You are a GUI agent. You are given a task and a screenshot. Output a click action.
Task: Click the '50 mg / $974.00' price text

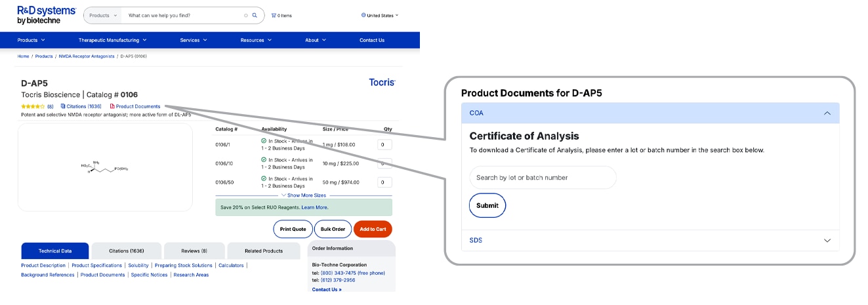pyautogui.click(x=341, y=182)
